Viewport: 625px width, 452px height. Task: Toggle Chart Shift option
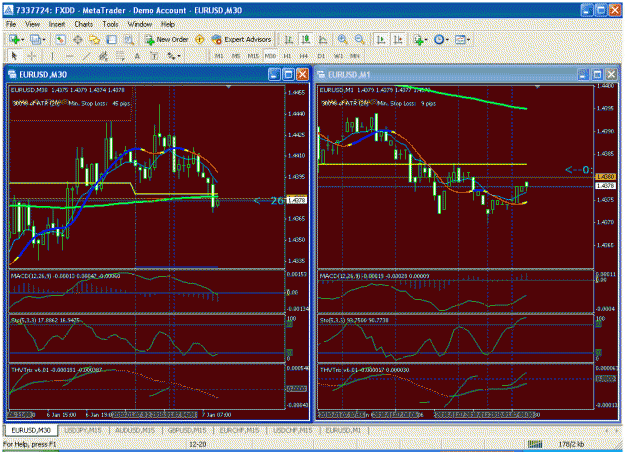click(x=398, y=39)
